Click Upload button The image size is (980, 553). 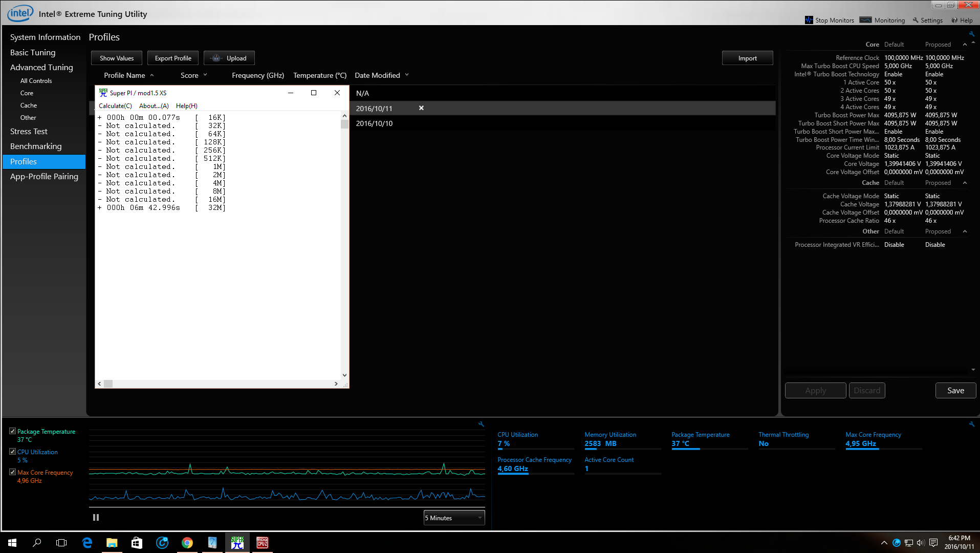tap(229, 58)
